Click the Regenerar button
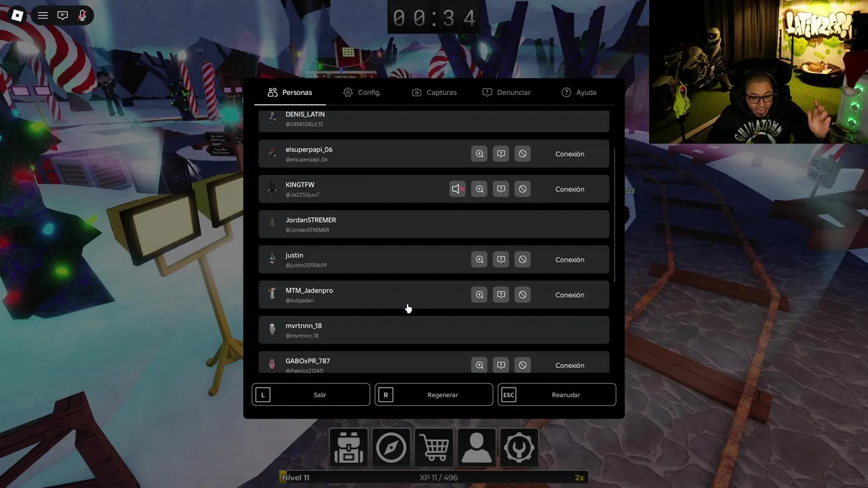 click(x=434, y=394)
